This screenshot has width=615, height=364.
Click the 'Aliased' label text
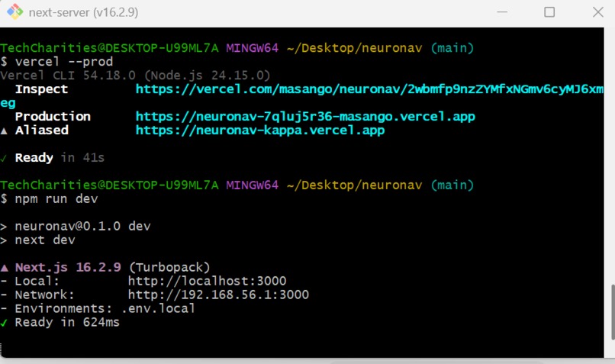[41, 130]
